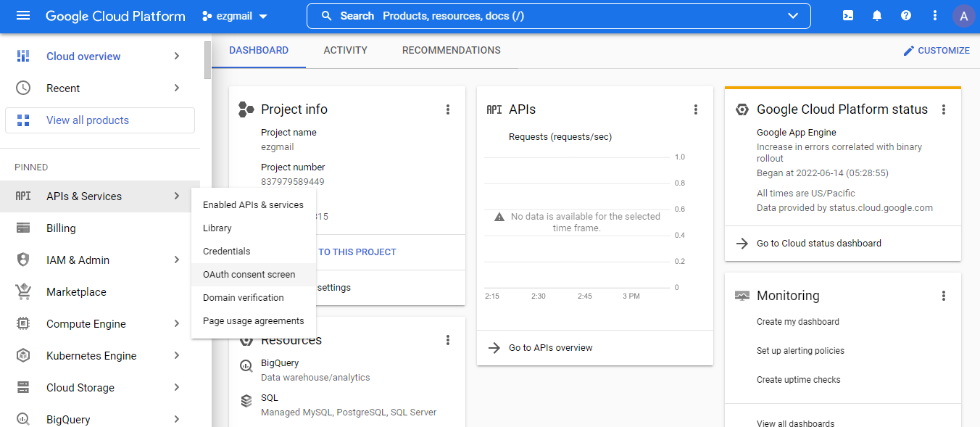
Task: Click the search magnifier icon
Action: pos(327,16)
